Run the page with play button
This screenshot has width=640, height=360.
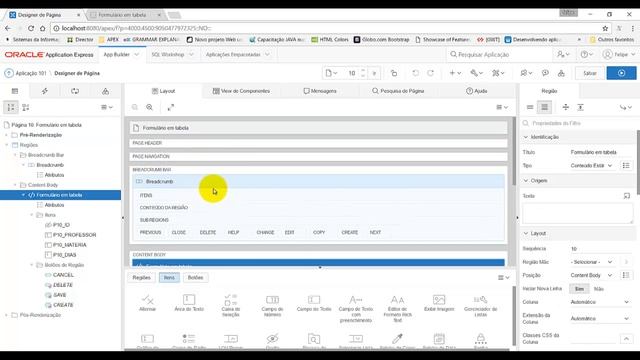(x=621, y=73)
